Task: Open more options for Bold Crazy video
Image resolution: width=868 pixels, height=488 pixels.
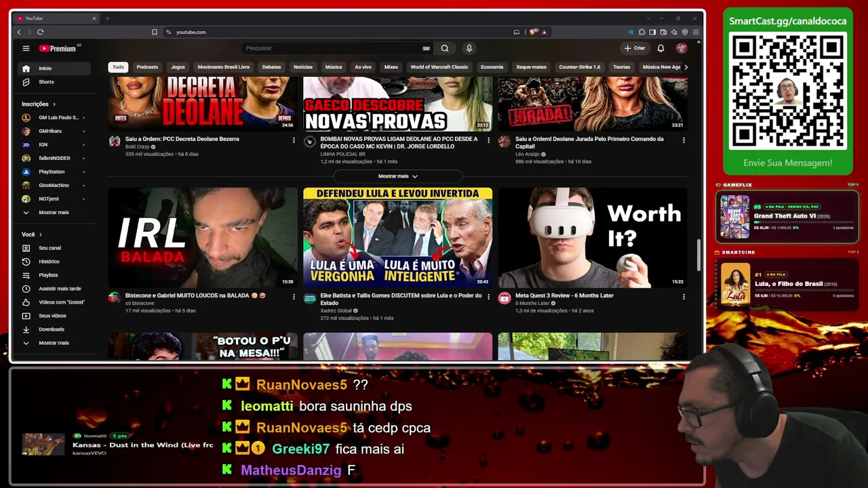Action: coord(294,140)
